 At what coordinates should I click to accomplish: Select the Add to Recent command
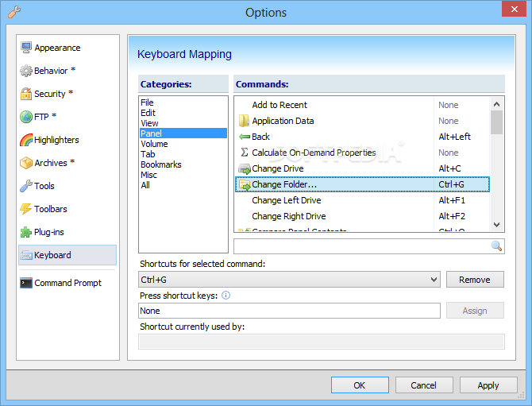point(362,105)
